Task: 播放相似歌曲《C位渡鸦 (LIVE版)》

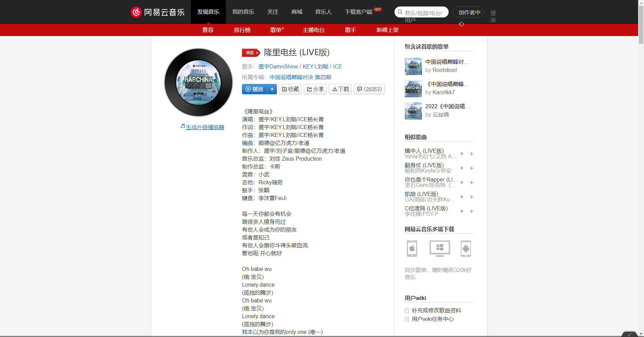Action: point(462,211)
